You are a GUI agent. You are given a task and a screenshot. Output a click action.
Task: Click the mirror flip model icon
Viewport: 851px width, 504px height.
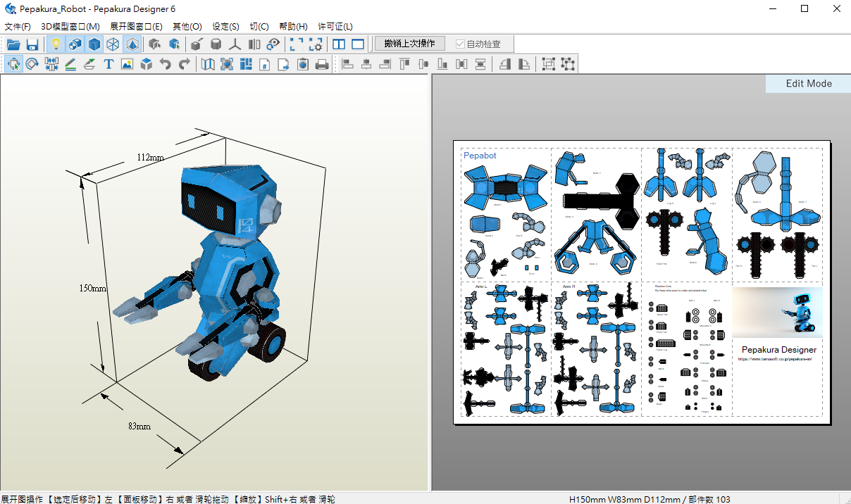click(x=254, y=44)
